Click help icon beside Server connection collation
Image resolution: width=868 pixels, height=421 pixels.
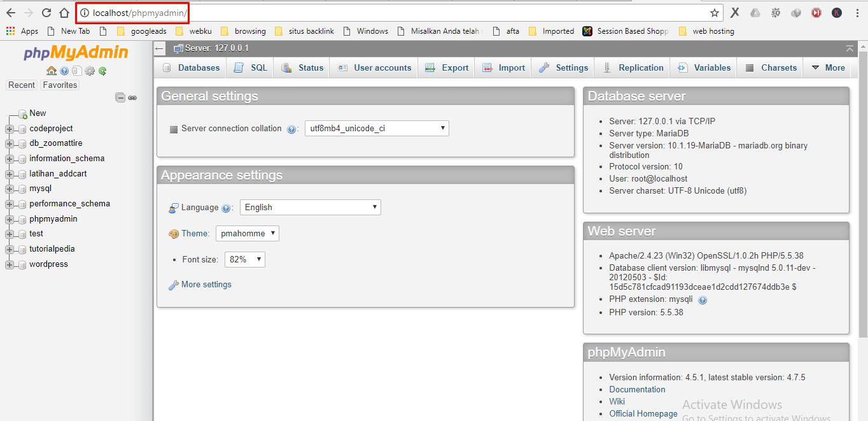(291, 129)
